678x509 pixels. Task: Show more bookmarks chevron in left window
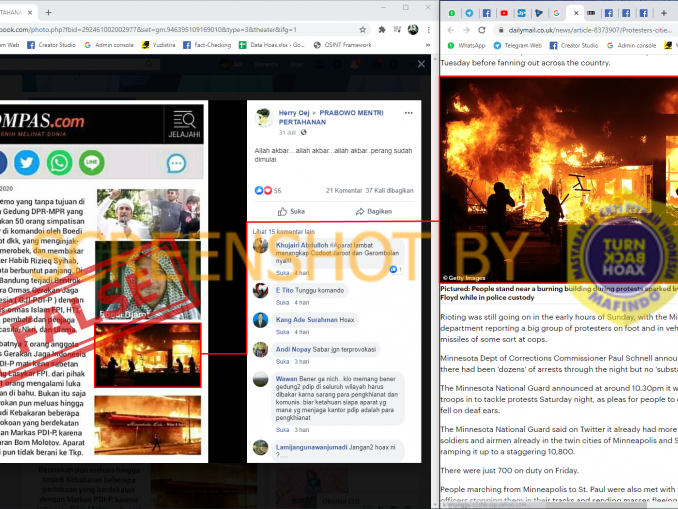coord(428,45)
